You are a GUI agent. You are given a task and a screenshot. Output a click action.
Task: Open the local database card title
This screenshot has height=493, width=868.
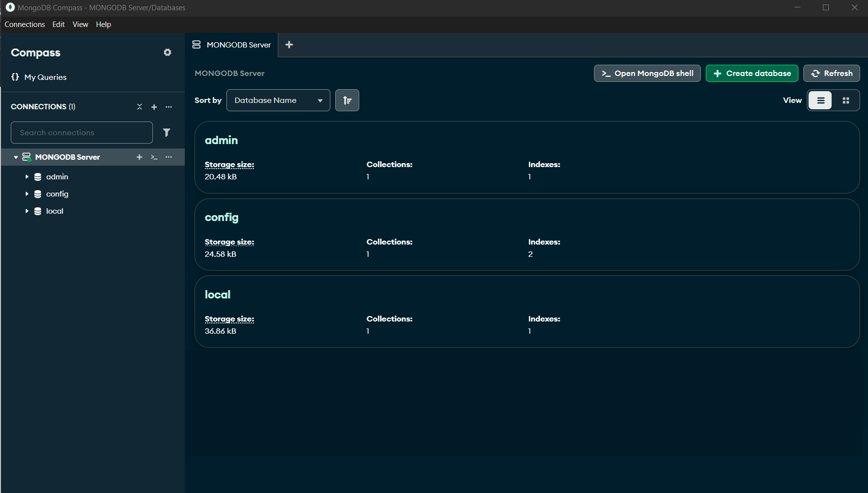coord(218,295)
